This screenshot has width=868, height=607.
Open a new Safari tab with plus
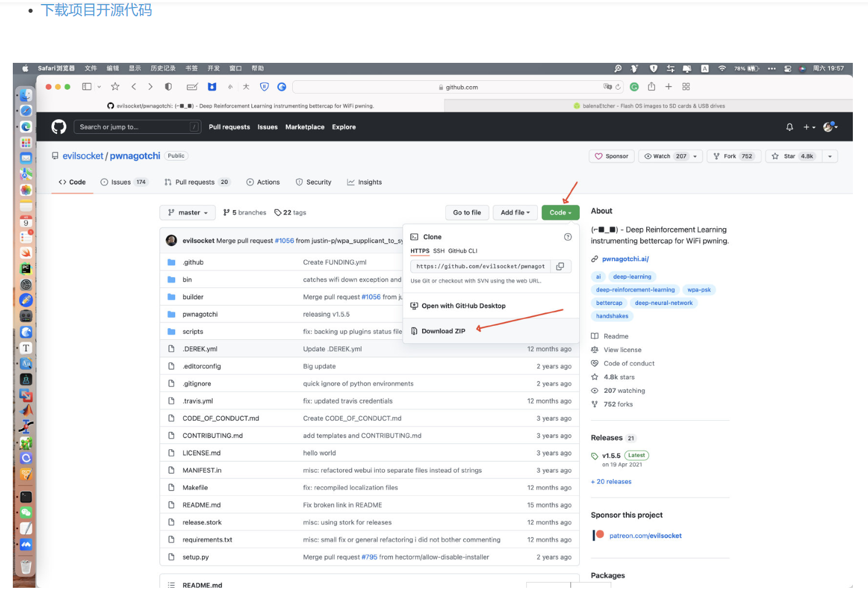point(668,87)
